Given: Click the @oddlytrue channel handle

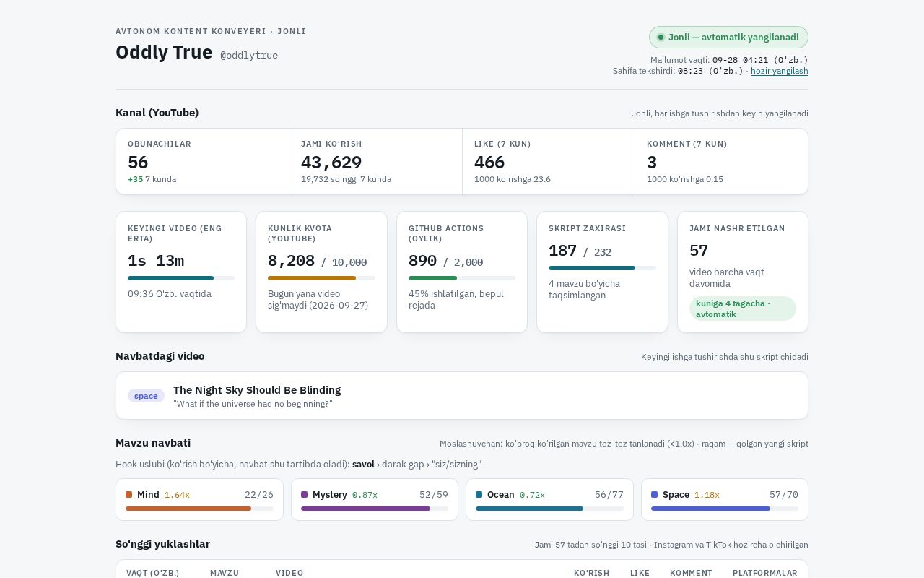Looking at the screenshot, I should pyautogui.click(x=249, y=55).
